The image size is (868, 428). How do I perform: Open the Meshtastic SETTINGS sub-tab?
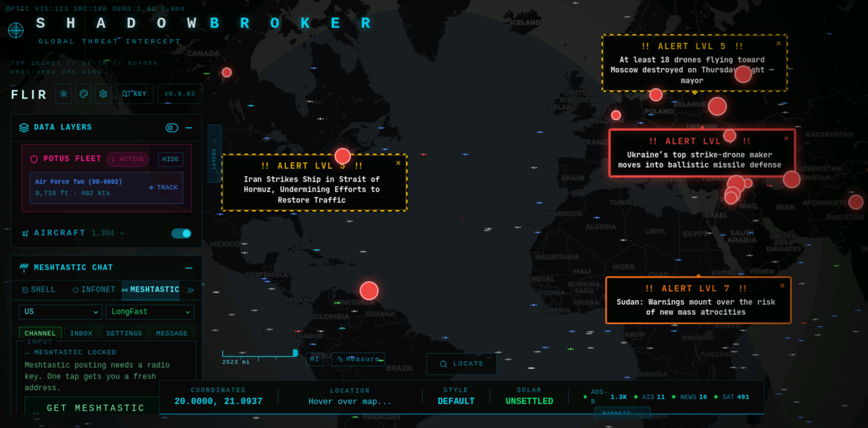click(124, 333)
